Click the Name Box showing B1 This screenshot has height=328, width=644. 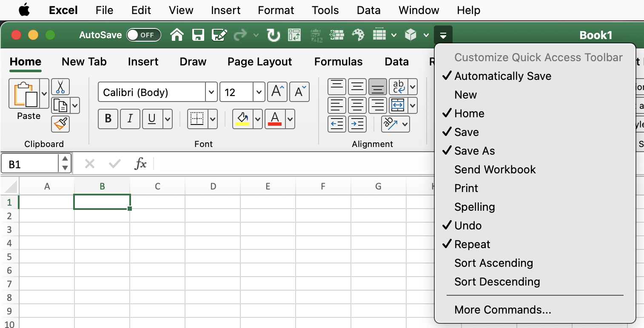pos(30,164)
